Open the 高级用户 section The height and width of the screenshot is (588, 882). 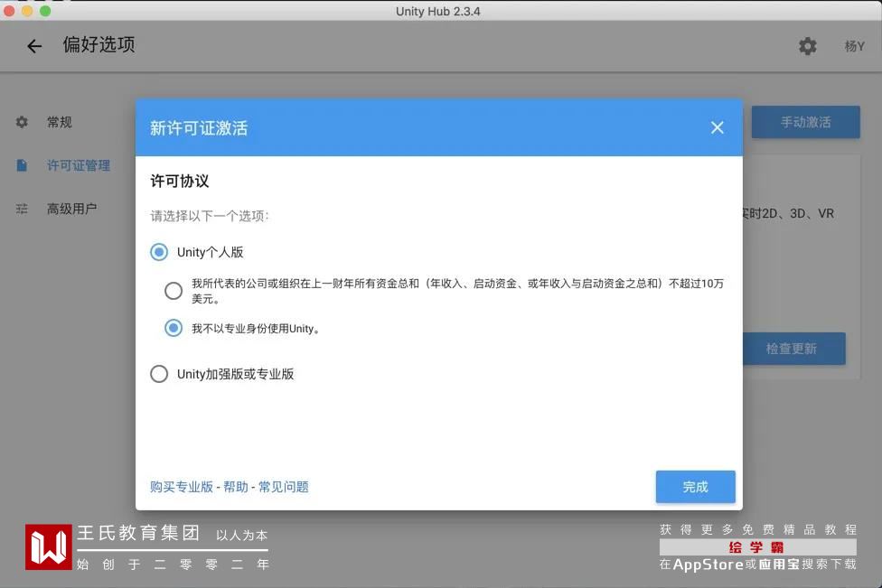point(71,209)
